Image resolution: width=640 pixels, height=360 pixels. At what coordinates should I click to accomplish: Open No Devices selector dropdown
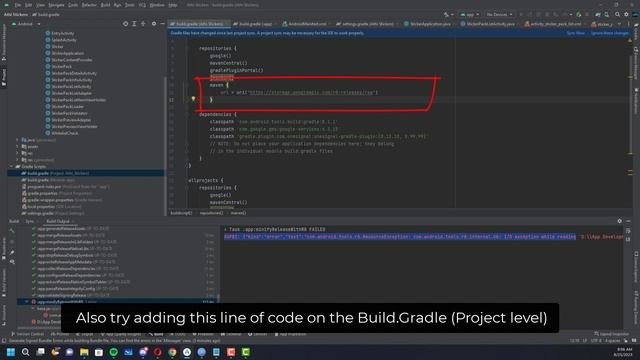click(499, 14)
